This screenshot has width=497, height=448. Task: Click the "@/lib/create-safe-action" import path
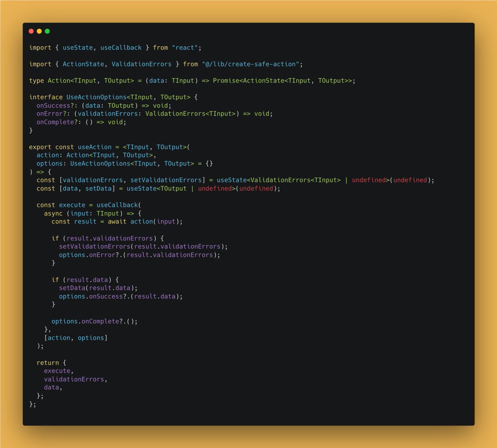[x=251, y=64]
